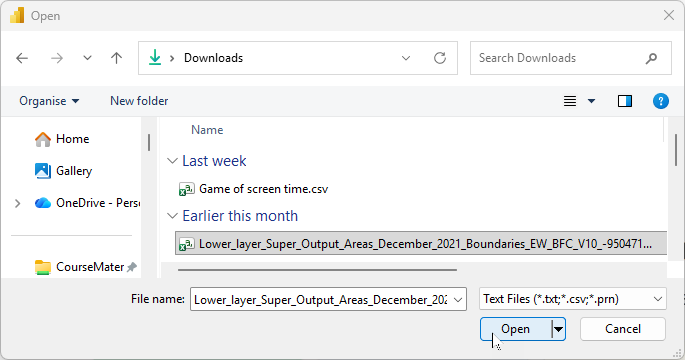Change view with the list view icon
This screenshot has width=685, height=360.
coord(570,101)
